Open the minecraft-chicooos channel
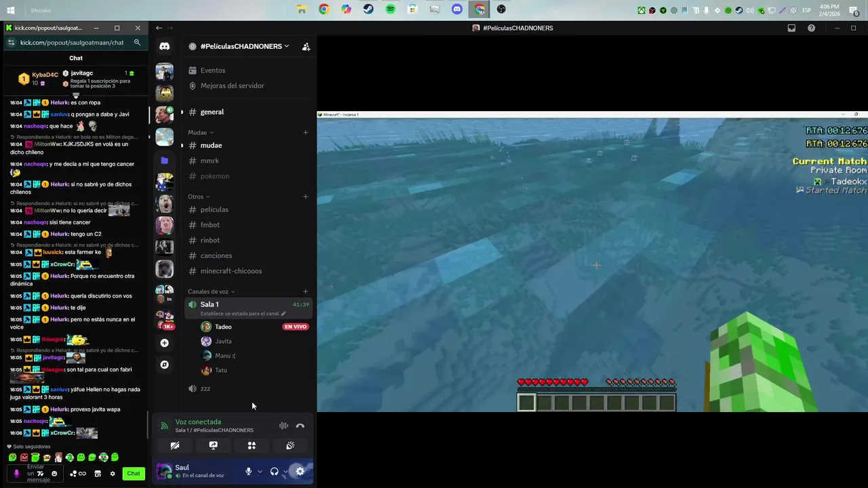Screen dimensions: 868x488 [x=248, y=271]
